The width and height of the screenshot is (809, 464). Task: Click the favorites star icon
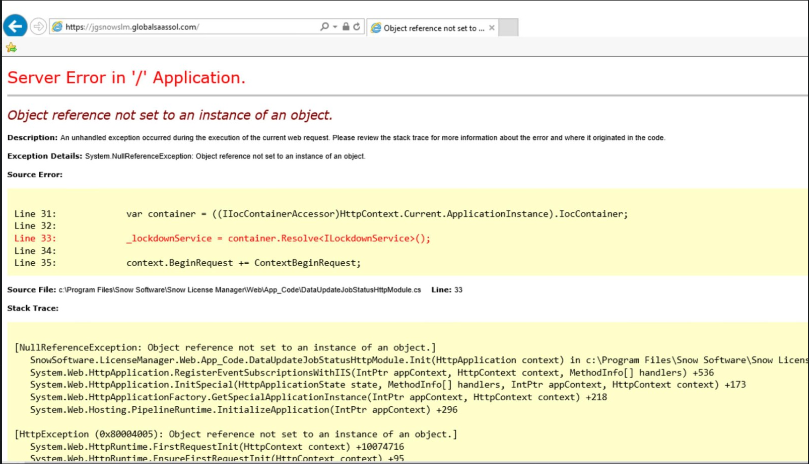tap(11, 47)
